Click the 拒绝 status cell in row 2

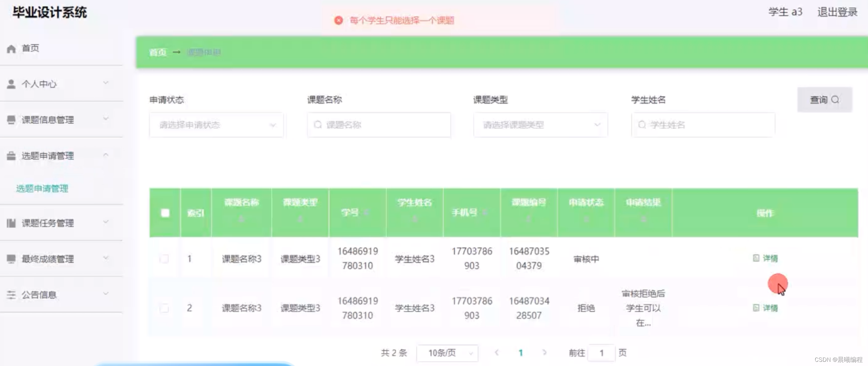586,308
